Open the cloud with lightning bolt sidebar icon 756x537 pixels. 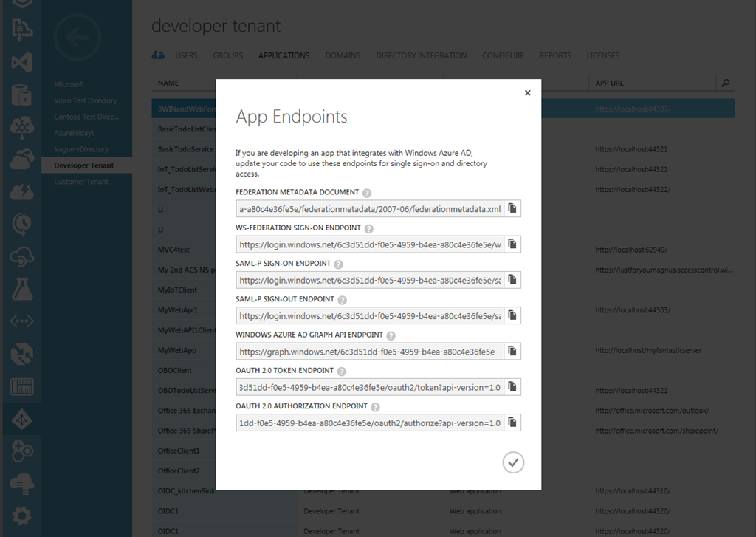(21, 192)
